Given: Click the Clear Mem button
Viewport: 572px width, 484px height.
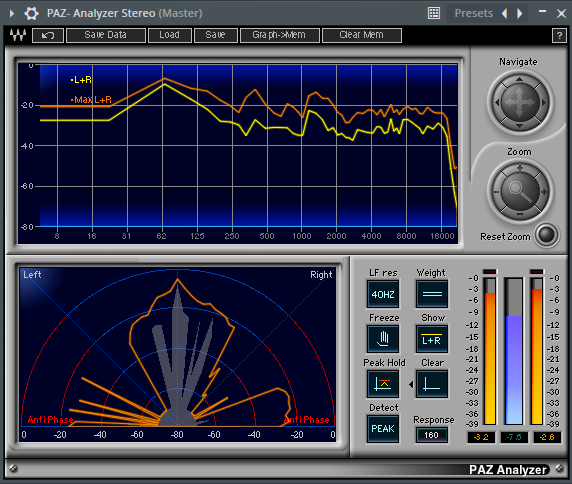Looking at the screenshot, I should click(x=362, y=35).
